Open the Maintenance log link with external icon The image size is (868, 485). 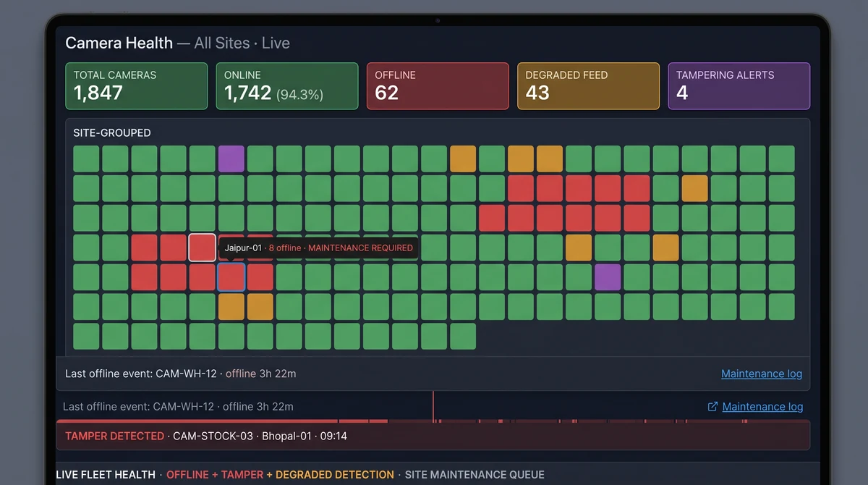[x=762, y=407]
